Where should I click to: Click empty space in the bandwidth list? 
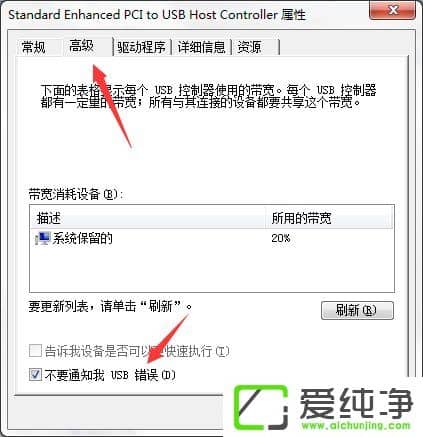[x=212, y=270]
